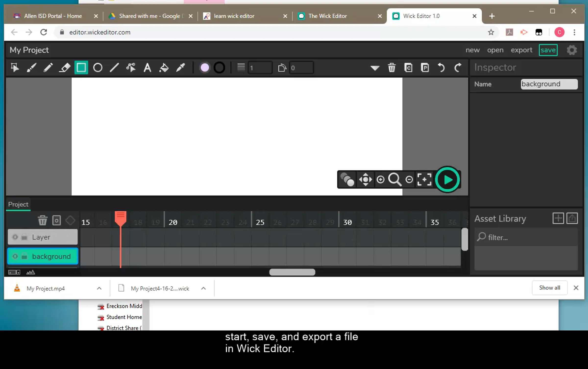Screen dimensions: 588x369
Task: Open the export menu
Action: coord(521,50)
